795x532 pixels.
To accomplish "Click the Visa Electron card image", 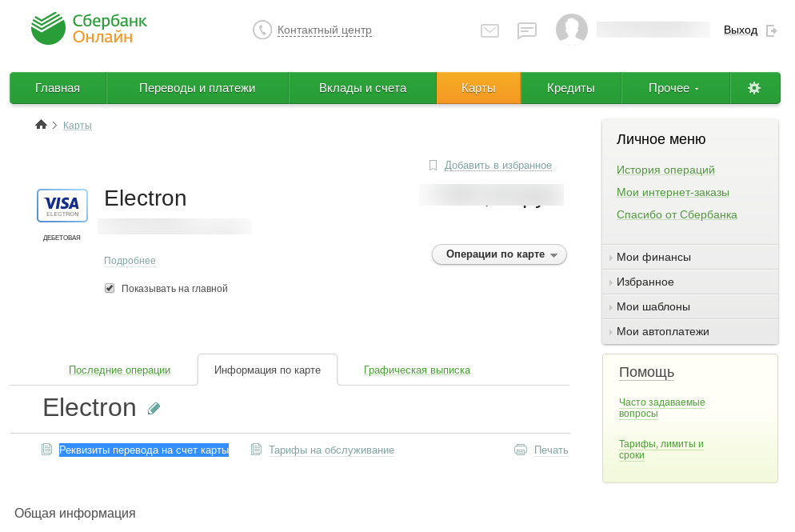I will 62,206.
